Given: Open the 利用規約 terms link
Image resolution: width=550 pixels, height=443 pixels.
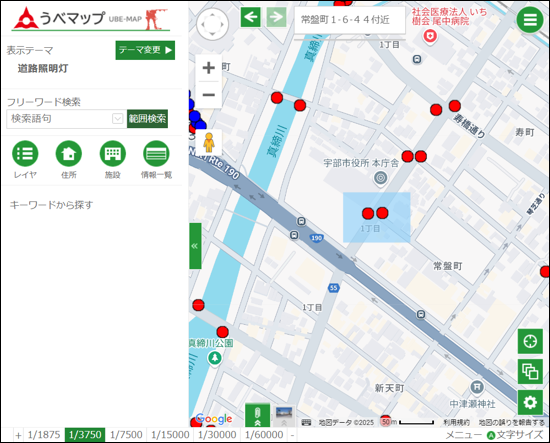Looking at the screenshot, I should pyautogui.click(x=456, y=422).
